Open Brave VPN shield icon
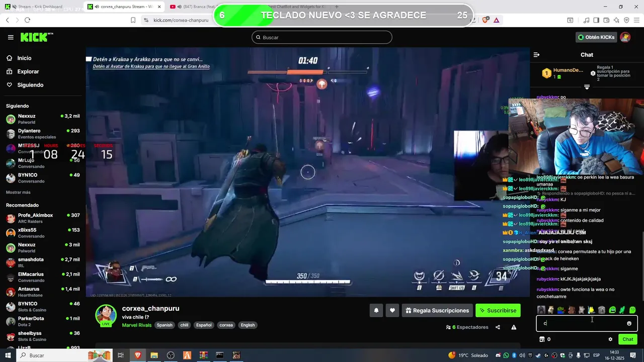This screenshot has width=644, height=362. (x=626, y=20)
